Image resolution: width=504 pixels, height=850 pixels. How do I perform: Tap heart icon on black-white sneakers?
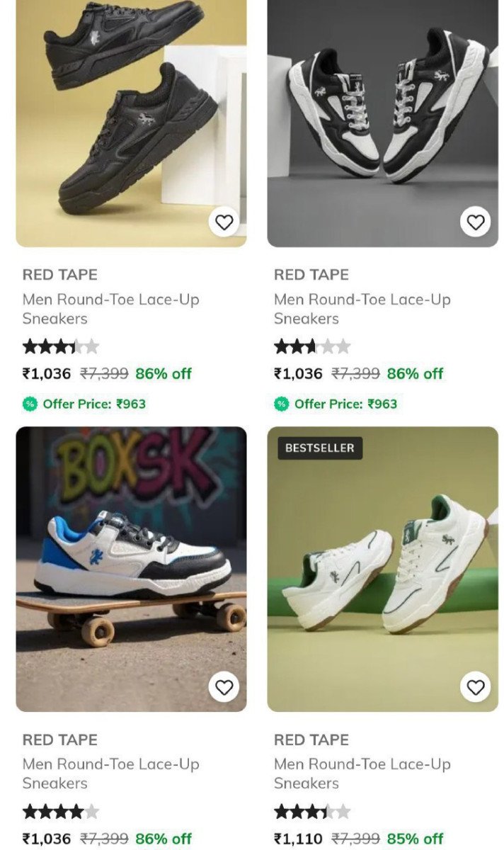coord(476,222)
